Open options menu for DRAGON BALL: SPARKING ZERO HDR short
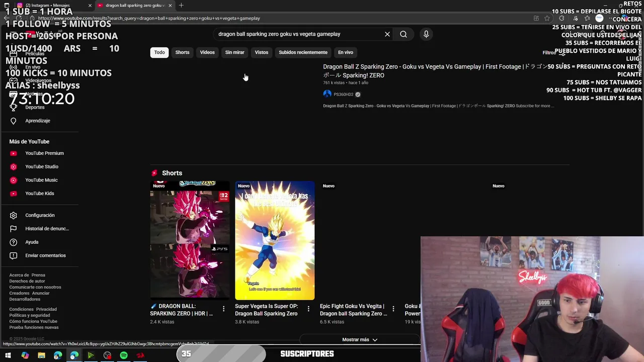This screenshot has height=362, width=644. click(224, 309)
